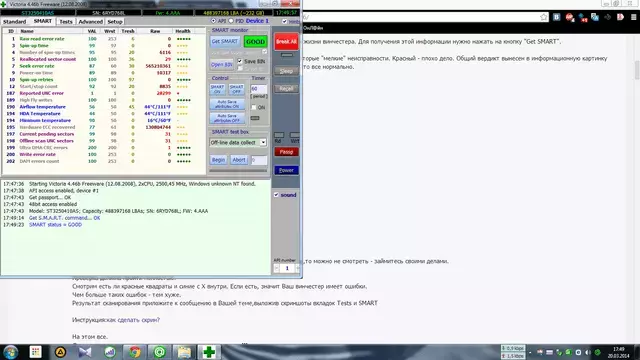This screenshot has height=360, width=640.
Task: Click the SMART status = GOOD log line
Action: pos(55,224)
